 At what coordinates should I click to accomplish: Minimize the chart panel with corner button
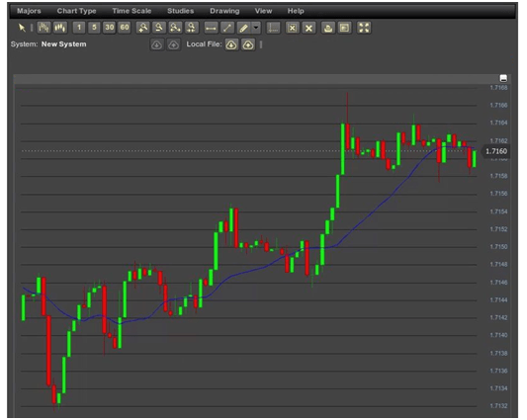[x=503, y=78]
